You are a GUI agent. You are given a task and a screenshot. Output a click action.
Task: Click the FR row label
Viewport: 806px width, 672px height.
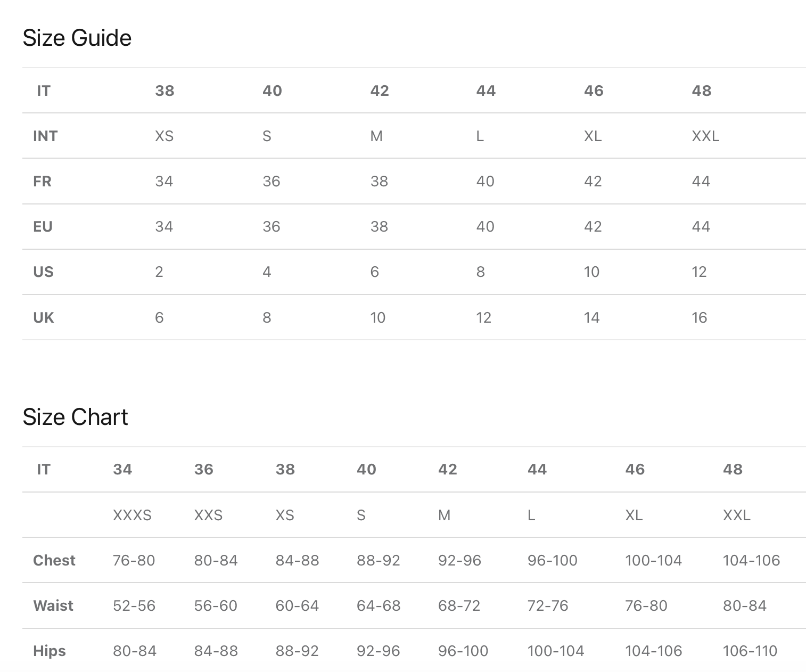[43, 182]
